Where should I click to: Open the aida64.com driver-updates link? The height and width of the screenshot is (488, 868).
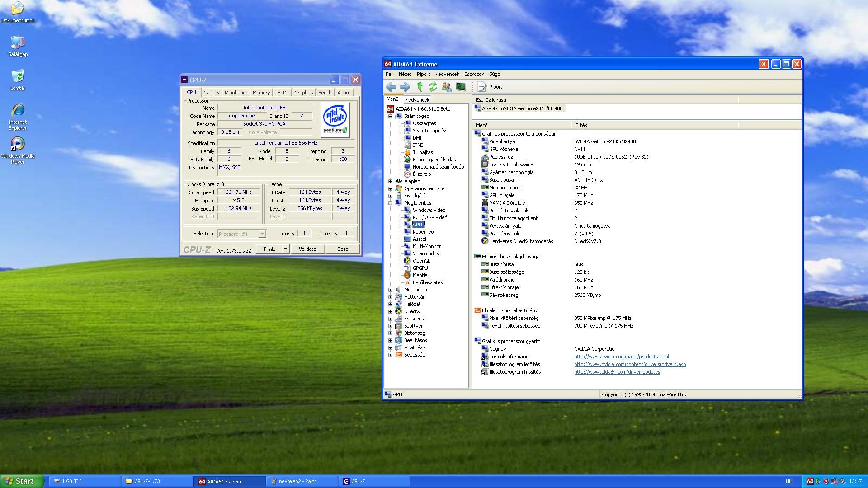pos(617,372)
